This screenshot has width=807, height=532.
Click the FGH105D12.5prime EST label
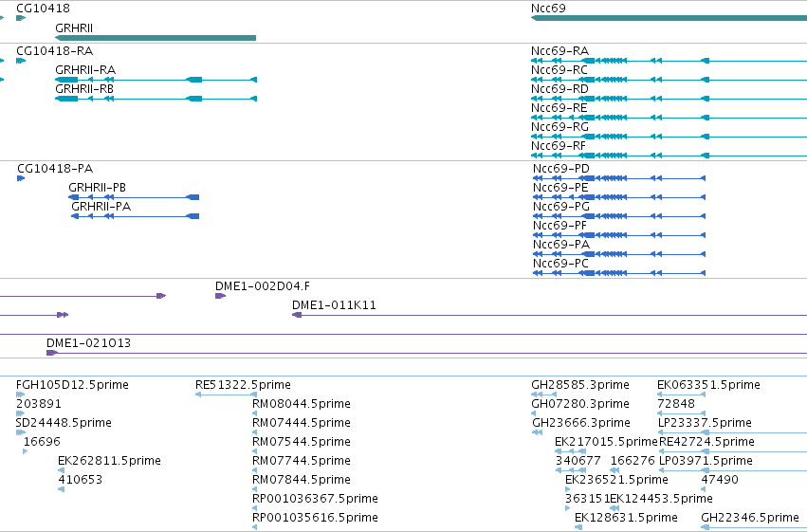72,385
